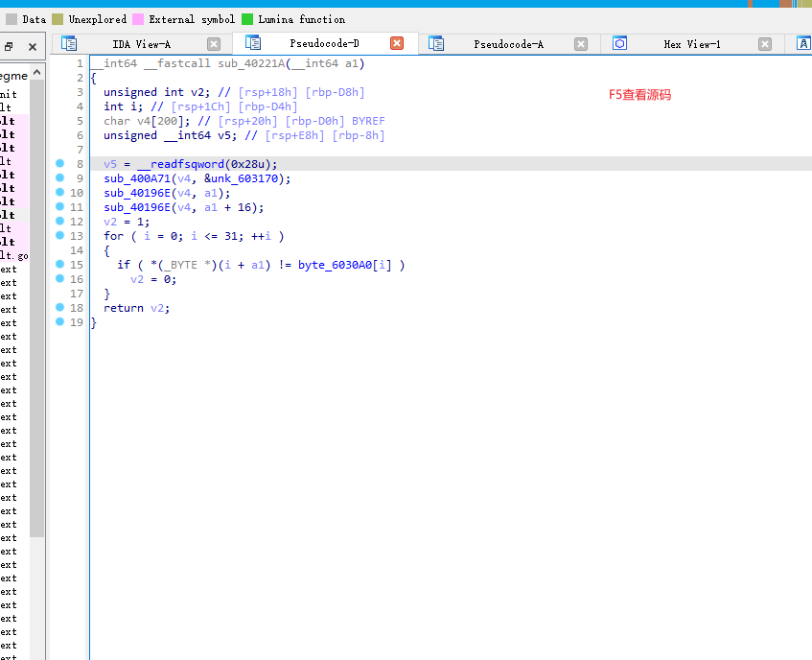Click the navigation band at the top

(406, 4)
